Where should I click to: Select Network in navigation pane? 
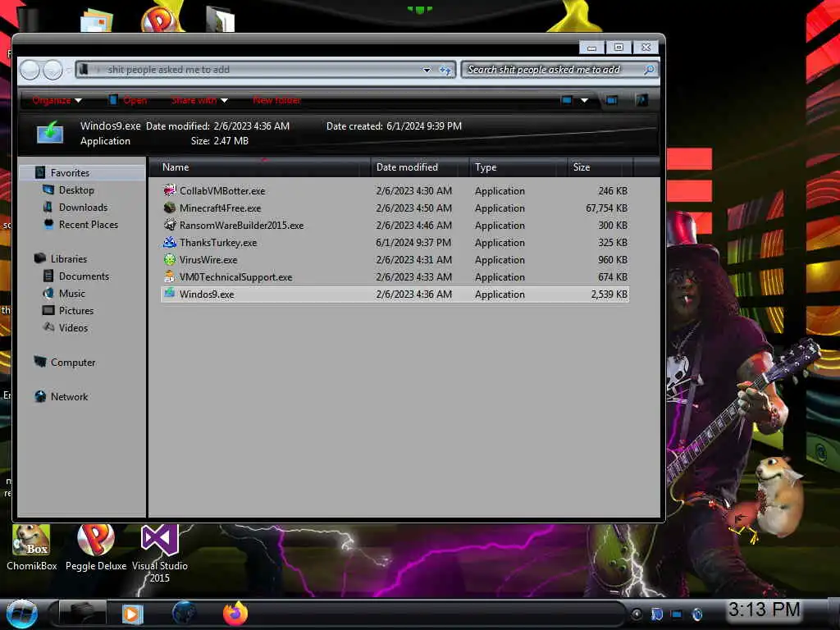69,396
